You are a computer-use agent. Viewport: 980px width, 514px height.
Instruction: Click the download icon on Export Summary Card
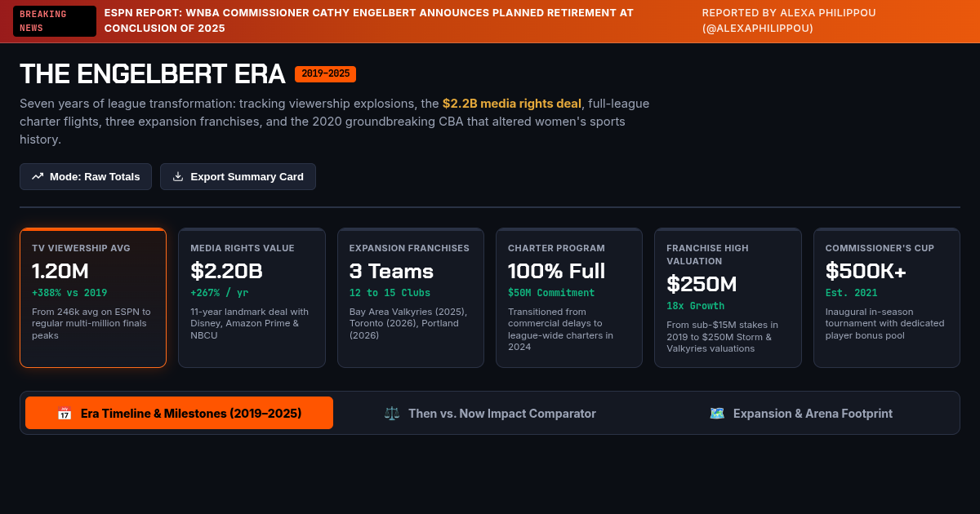pyautogui.click(x=178, y=176)
